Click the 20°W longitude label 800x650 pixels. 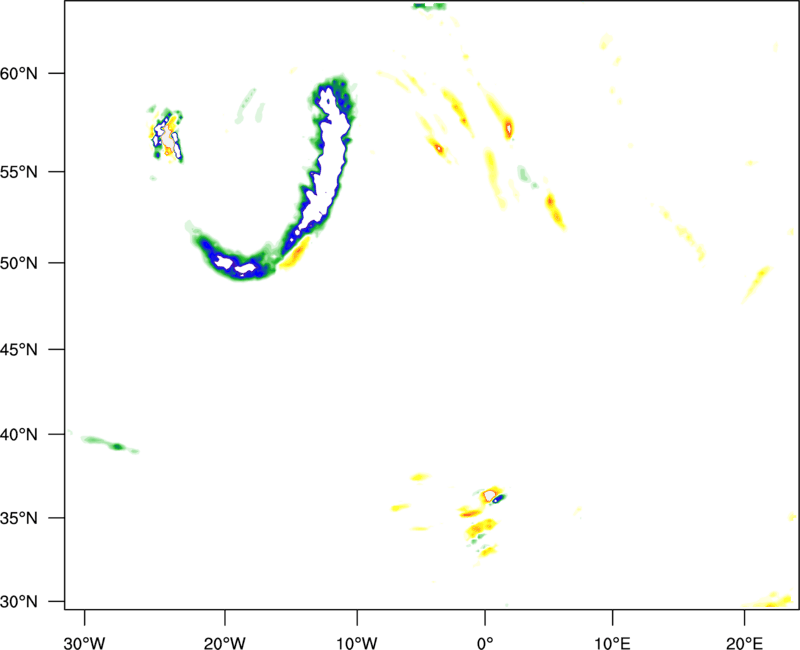click(x=225, y=643)
